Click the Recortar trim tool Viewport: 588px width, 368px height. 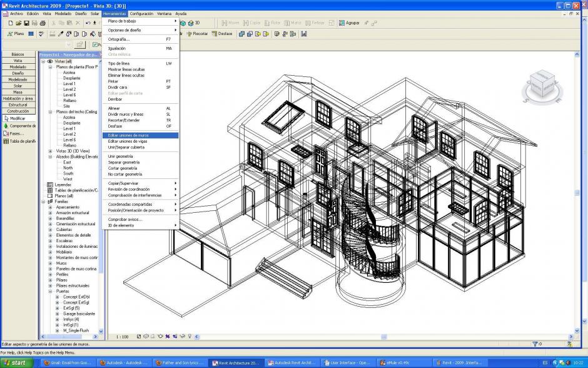coord(197,34)
